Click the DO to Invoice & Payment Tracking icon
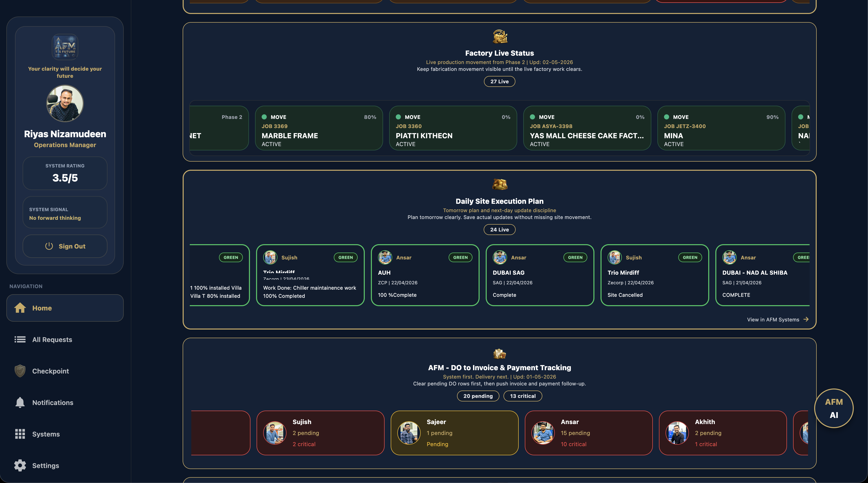Screen dimensions: 868x483 tap(500, 354)
